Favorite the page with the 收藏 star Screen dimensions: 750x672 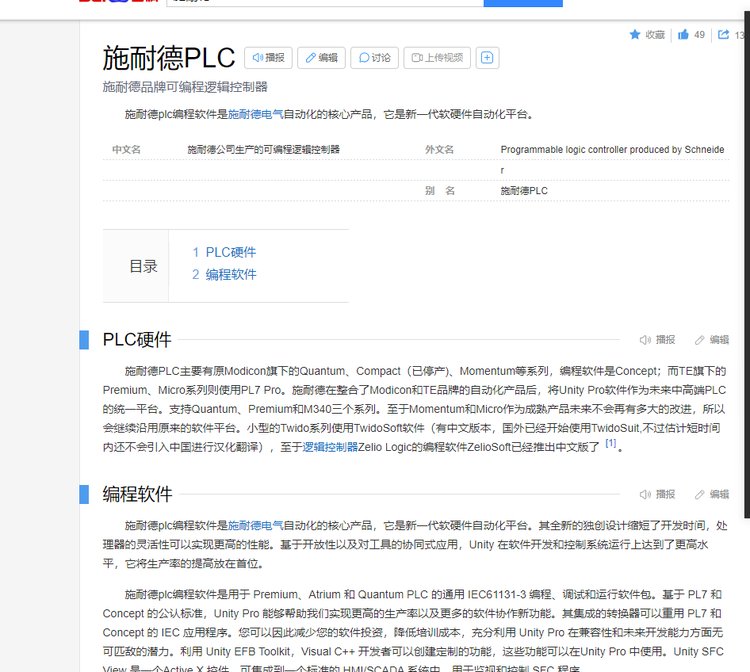tap(647, 35)
